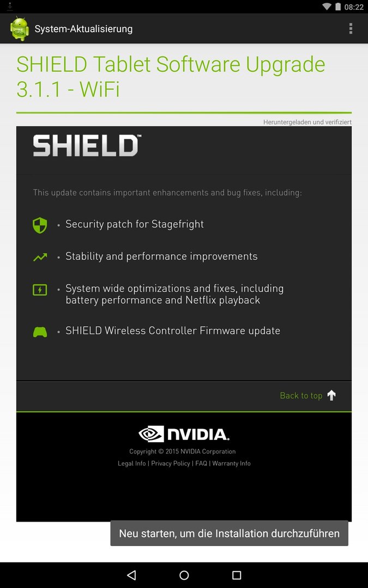Tap the recent apps square button

coord(237,575)
